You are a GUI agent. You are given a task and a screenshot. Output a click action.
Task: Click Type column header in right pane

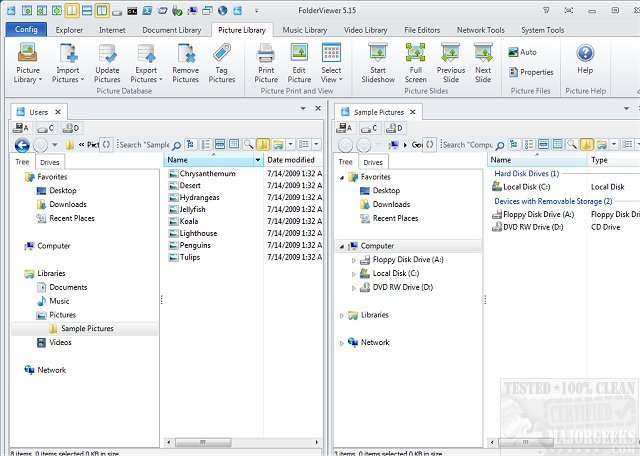pyautogui.click(x=613, y=160)
